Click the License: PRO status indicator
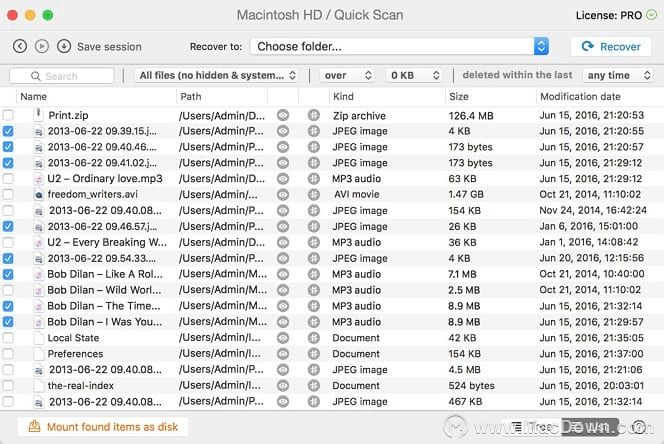Screen dimensions: 664x444 (x=616, y=15)
